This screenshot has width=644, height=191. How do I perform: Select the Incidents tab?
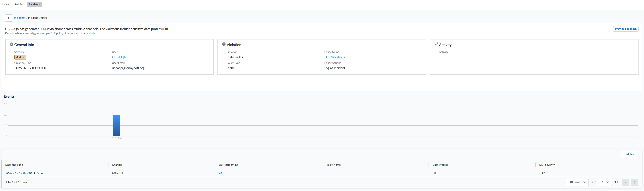pos(34,5)
